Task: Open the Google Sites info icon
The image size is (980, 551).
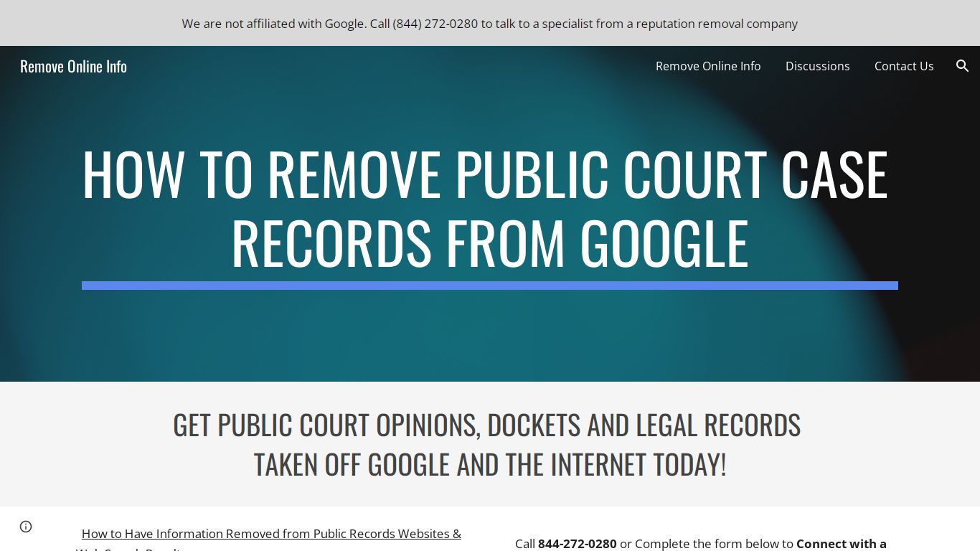Action: pos(26,527)
